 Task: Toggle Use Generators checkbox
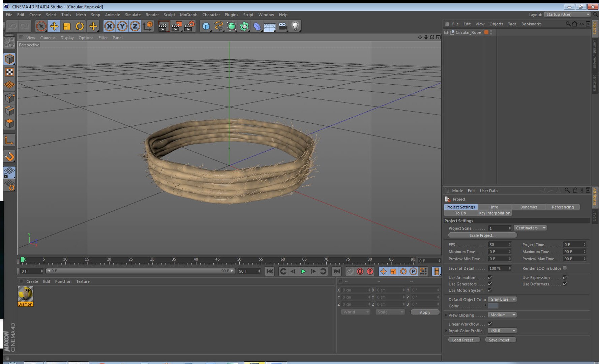490,284
